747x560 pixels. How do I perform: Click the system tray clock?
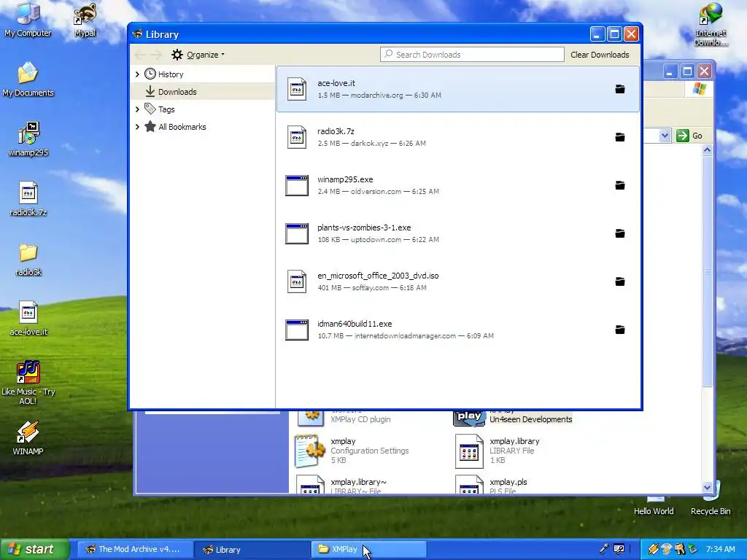click(720, 550)
